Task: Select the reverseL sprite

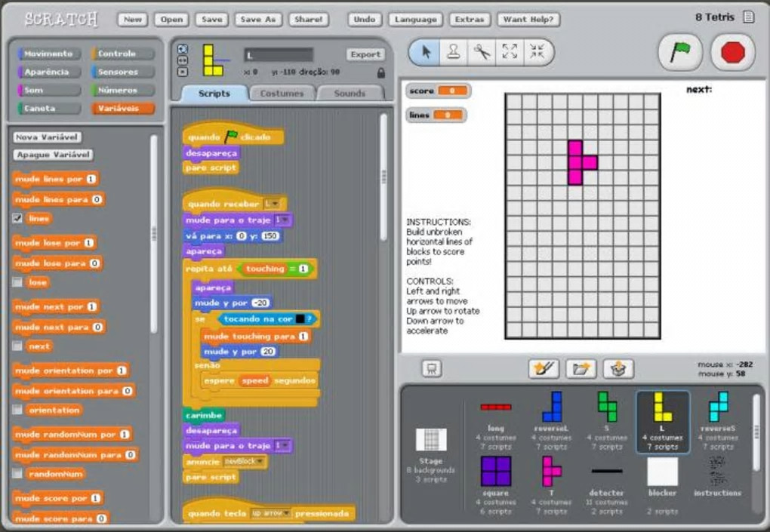Action: click(x=552, y=421)
